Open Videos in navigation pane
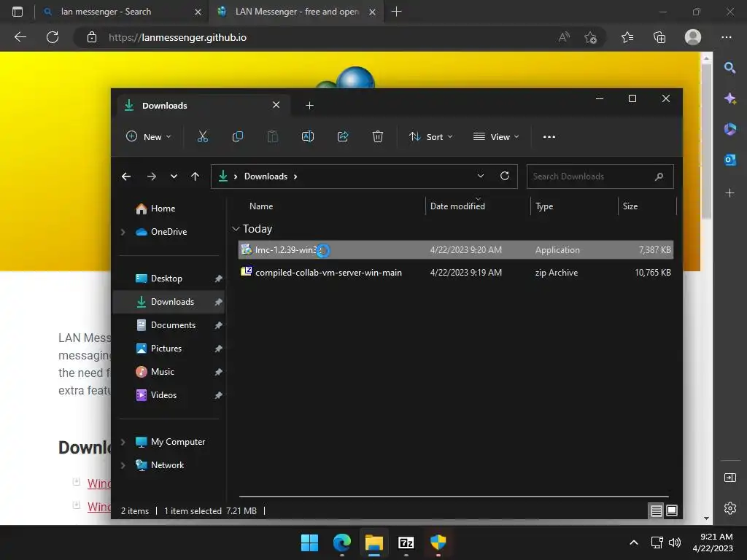 click(x=163, y=395)
